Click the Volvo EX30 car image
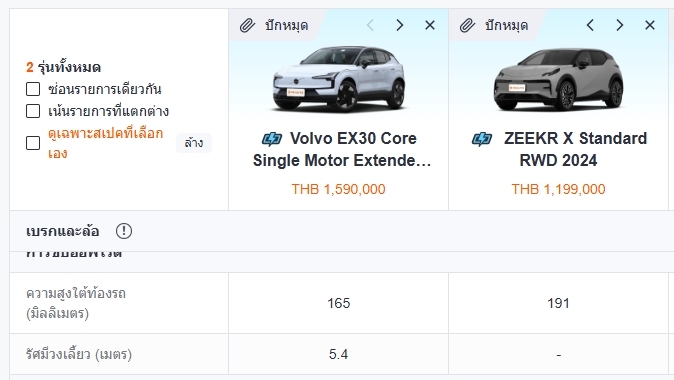This screenshot has width=674, height=380. pyautogui.click(x=339, y=79)
